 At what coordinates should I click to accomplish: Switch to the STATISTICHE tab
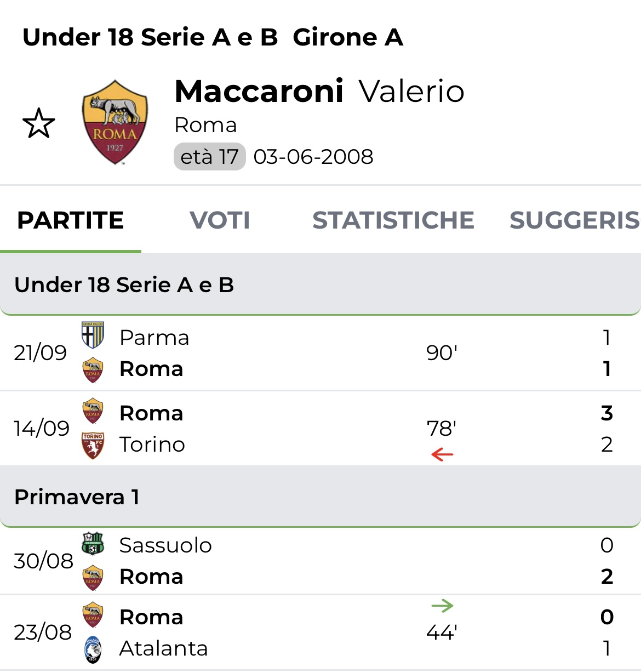point(393,220)
